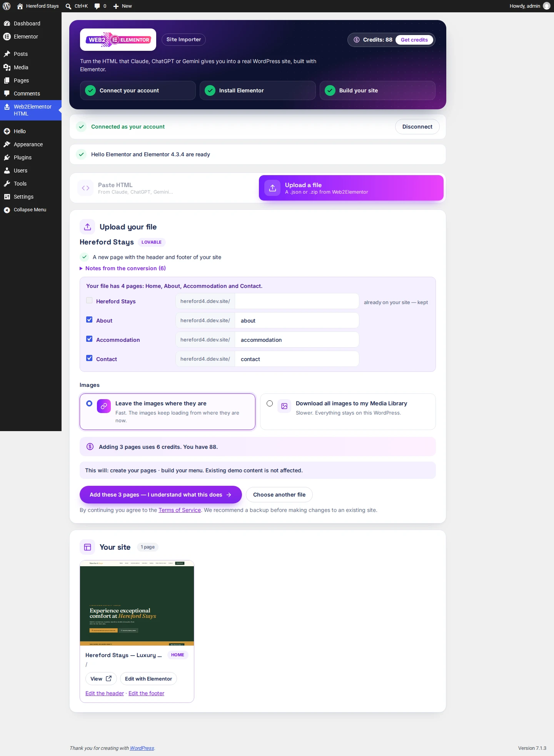Open the search magnifier Ctrl+K
Viewport: 554px width, 756px height.
tap(77, 6)
